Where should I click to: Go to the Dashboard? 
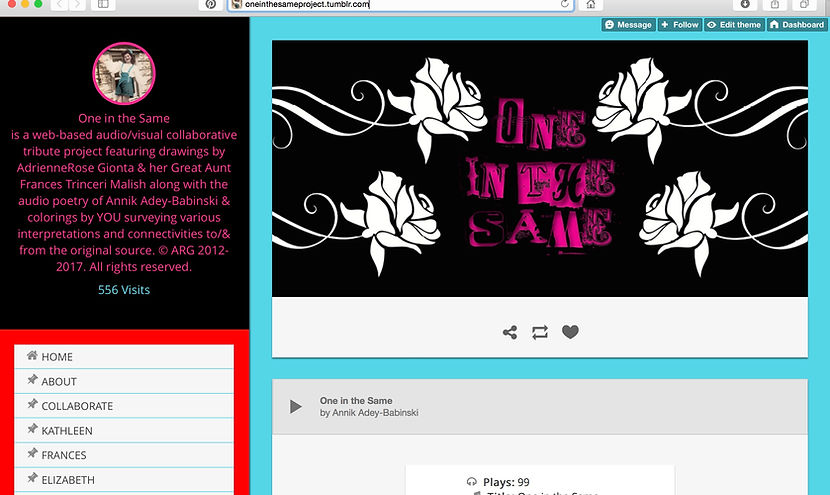point(797,25)
